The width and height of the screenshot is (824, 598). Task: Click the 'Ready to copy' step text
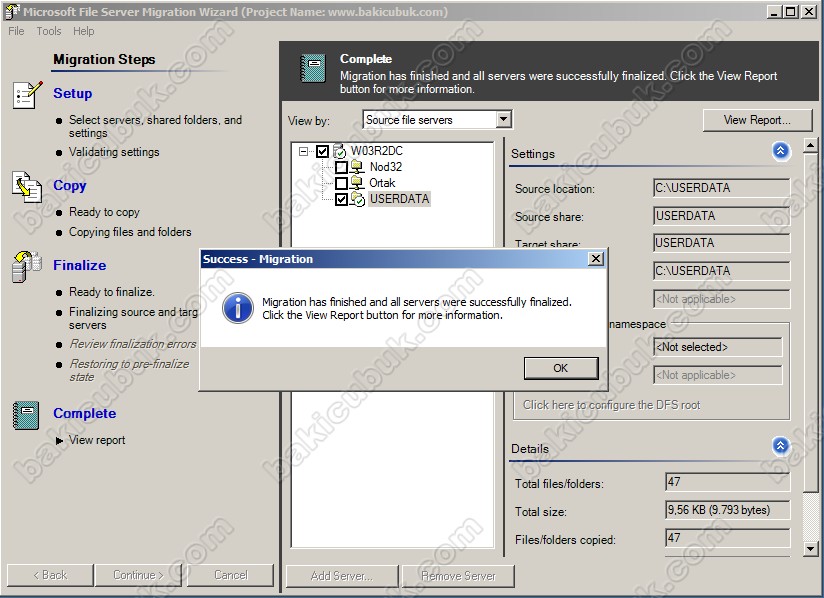tap(105, 212)
